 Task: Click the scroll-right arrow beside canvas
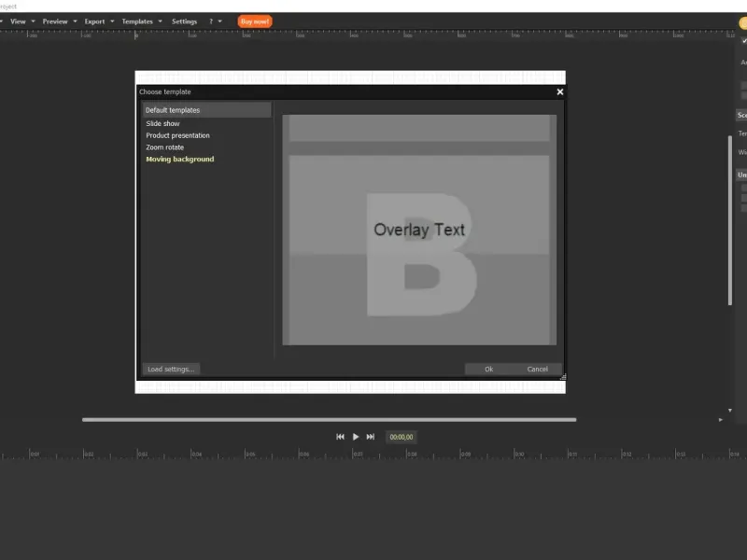[x=720, y=419]
